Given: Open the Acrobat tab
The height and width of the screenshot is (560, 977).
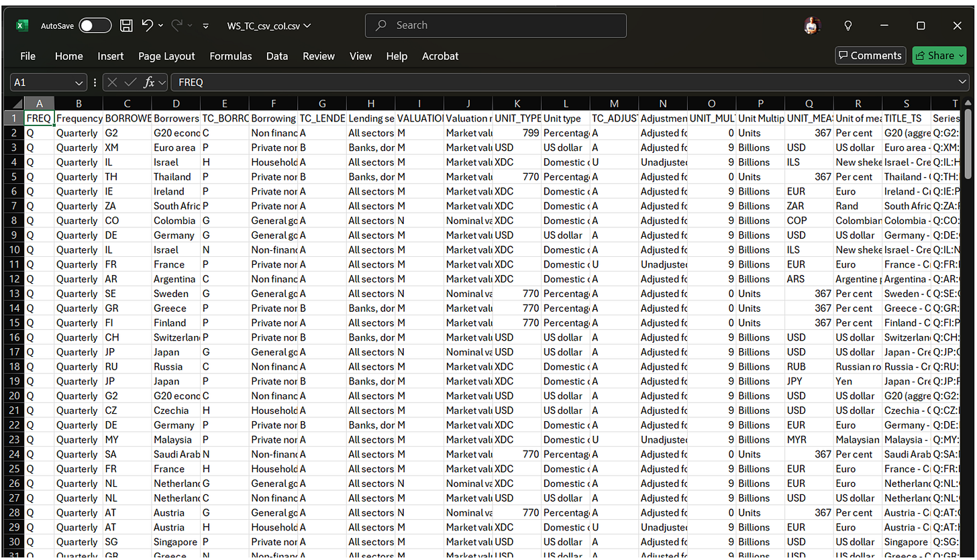Looking at the screenshot, I should (x=440, y=56).
